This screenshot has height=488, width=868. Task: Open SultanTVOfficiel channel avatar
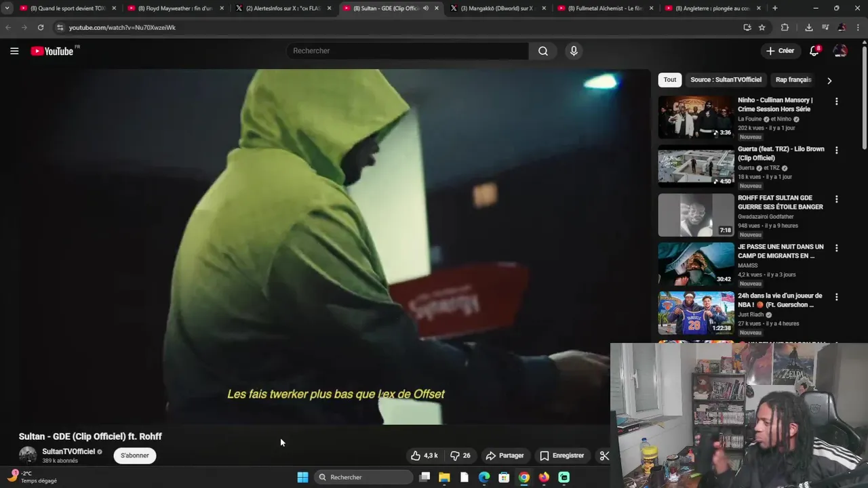click(x=28, y=455)
